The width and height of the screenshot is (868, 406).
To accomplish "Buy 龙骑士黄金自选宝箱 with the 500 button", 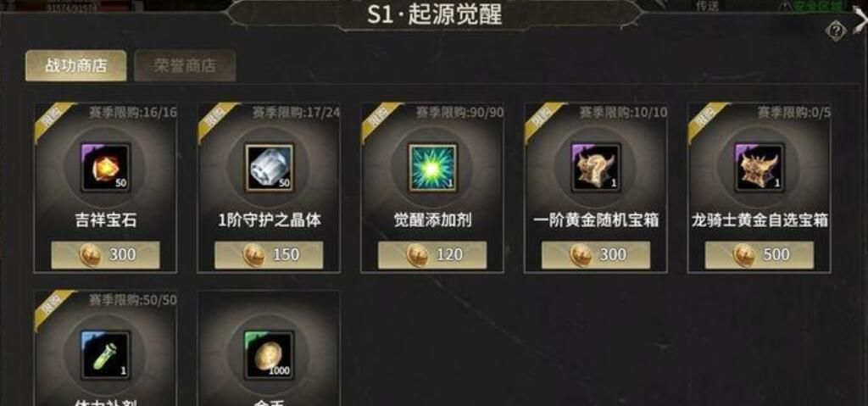I will tap(759, 255).
